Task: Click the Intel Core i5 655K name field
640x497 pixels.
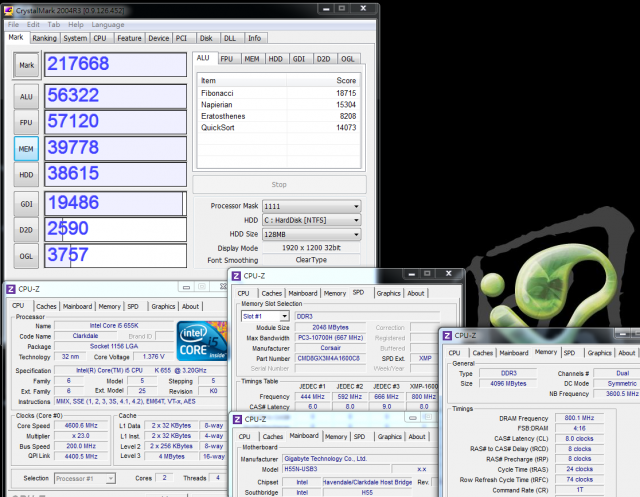Action: (x=114, y=326)
